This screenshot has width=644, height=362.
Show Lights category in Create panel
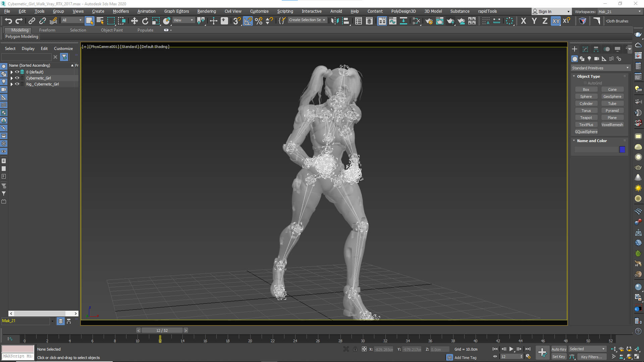[589, 59]
